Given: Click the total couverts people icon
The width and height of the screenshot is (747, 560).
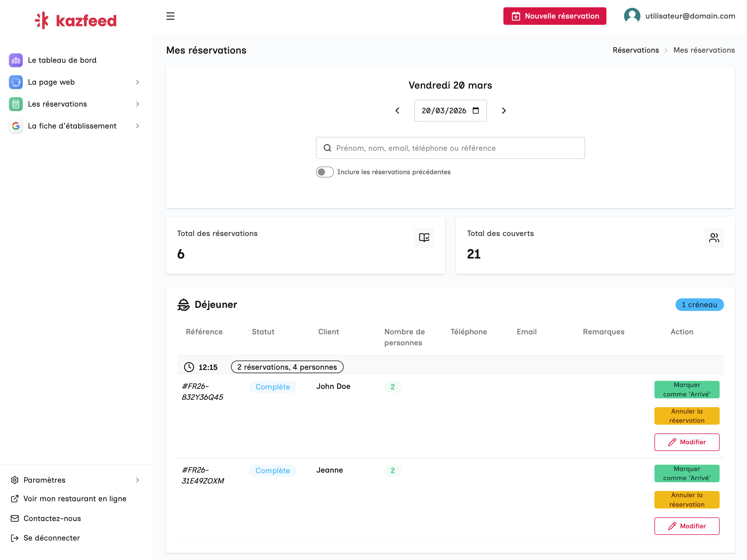Looking at the screenshot, I should tap(714, 238).
